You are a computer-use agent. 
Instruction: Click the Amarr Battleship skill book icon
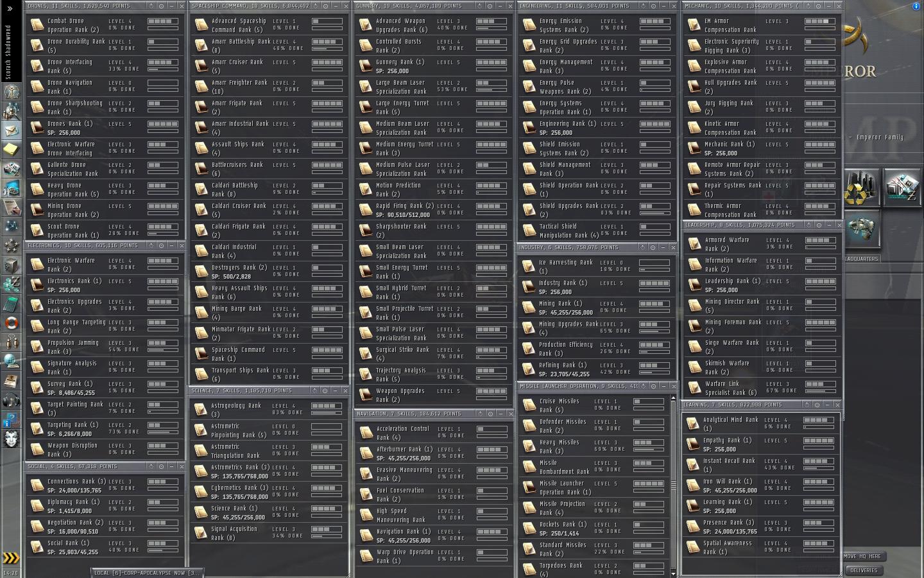tap(201, 46)
